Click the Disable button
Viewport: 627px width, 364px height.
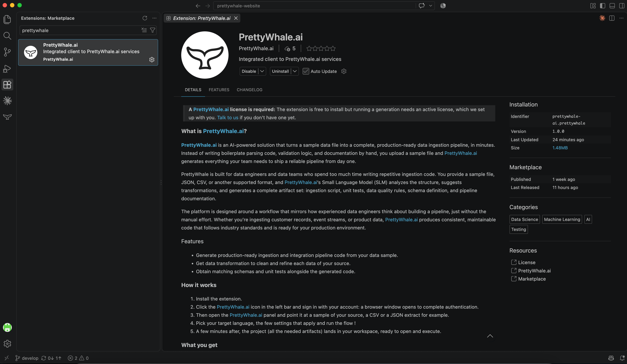249,71
